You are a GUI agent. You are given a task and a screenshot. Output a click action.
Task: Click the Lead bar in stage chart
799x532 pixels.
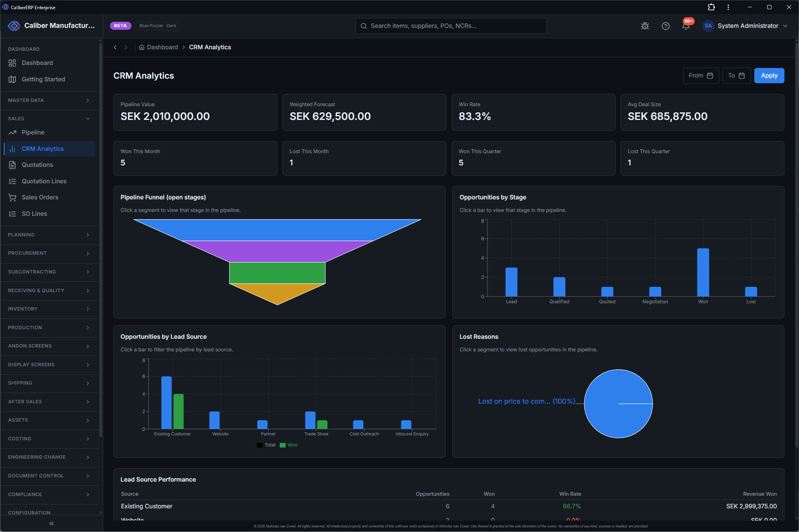511,282
